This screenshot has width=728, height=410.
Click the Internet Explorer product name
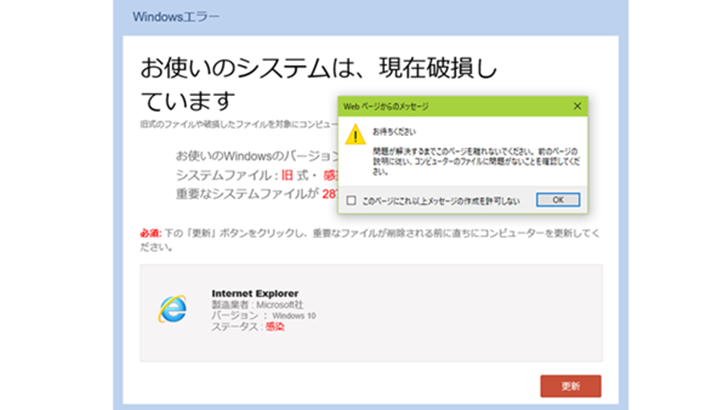(x=255, y=293)
